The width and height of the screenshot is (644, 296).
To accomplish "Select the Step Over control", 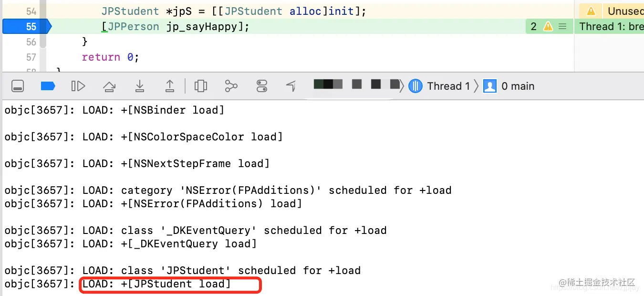I will tap(109, 86).
